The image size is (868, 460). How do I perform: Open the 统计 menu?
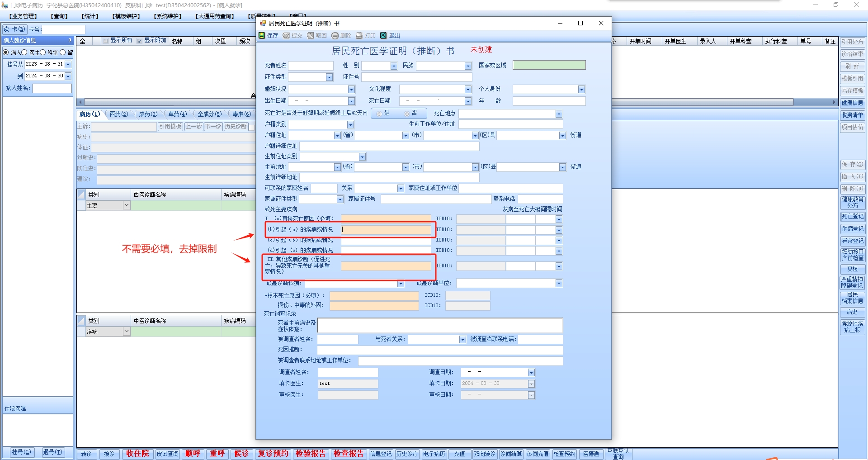(90, 16)
